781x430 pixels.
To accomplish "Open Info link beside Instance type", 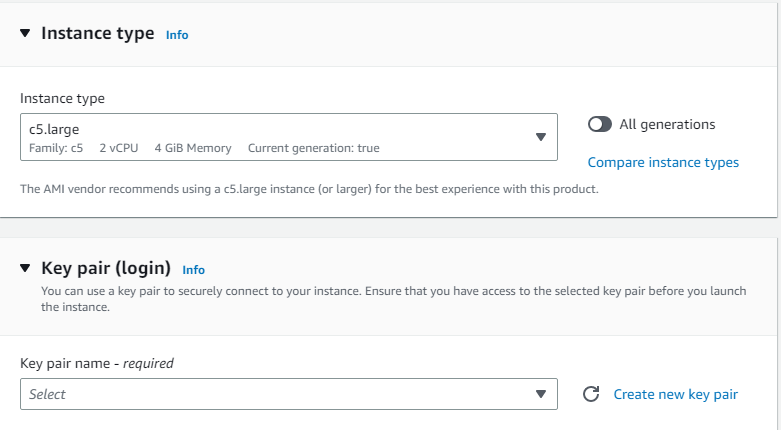I will [177, 35].
